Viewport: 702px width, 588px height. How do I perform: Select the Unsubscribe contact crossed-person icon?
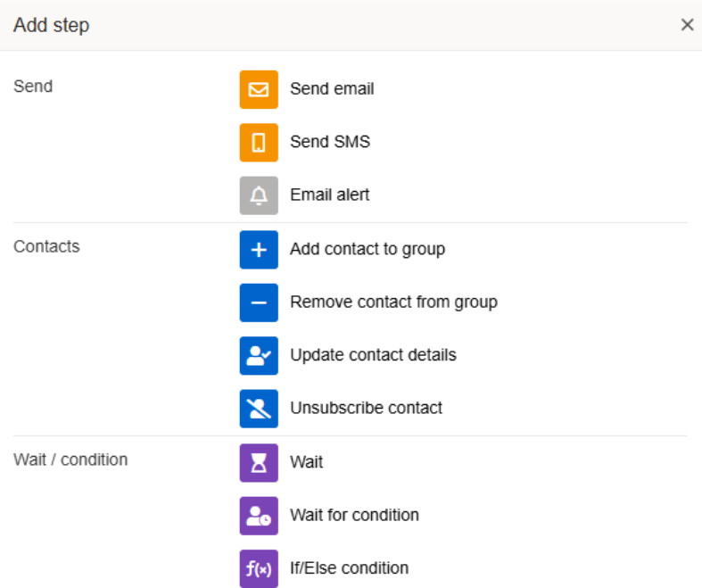point(259,408)
